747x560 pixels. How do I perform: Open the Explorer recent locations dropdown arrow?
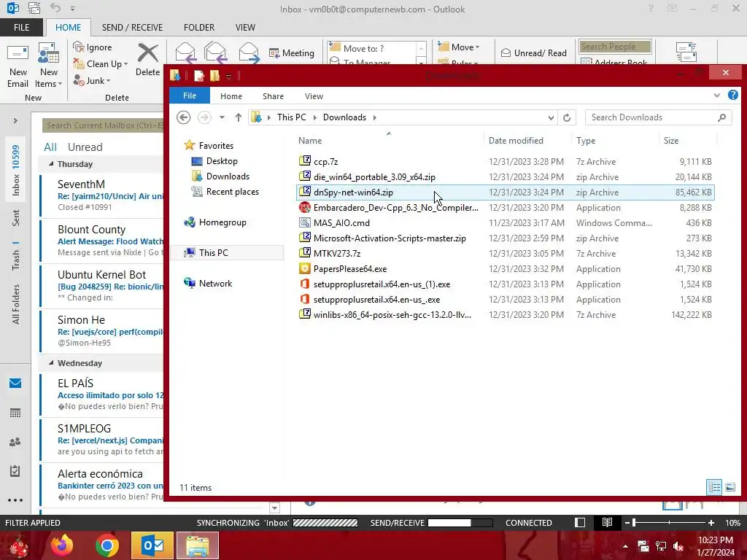[222, 117]
